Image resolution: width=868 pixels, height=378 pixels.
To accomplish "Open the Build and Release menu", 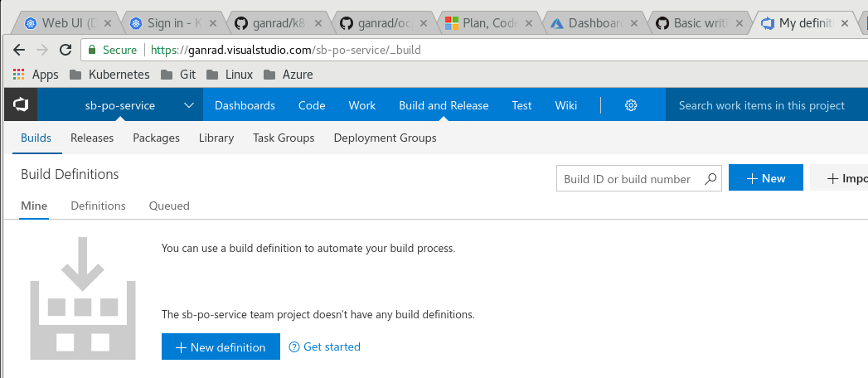I will click(444, 105).
